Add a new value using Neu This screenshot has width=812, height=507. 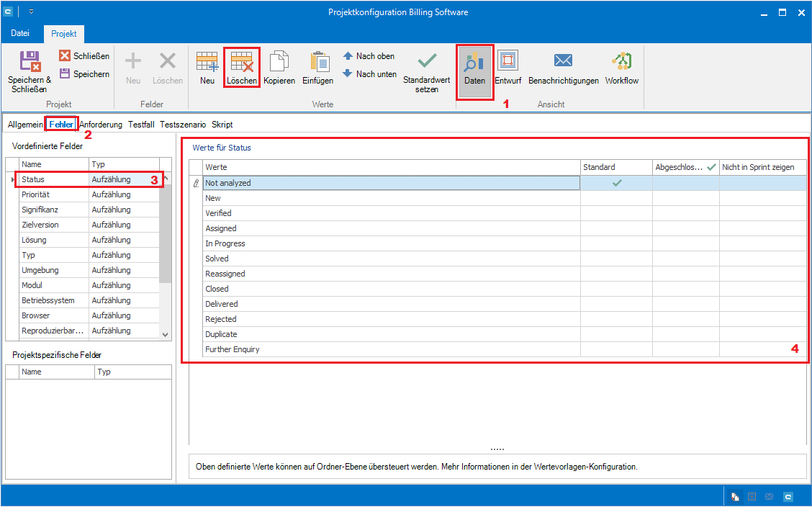(x=207, y=67)
